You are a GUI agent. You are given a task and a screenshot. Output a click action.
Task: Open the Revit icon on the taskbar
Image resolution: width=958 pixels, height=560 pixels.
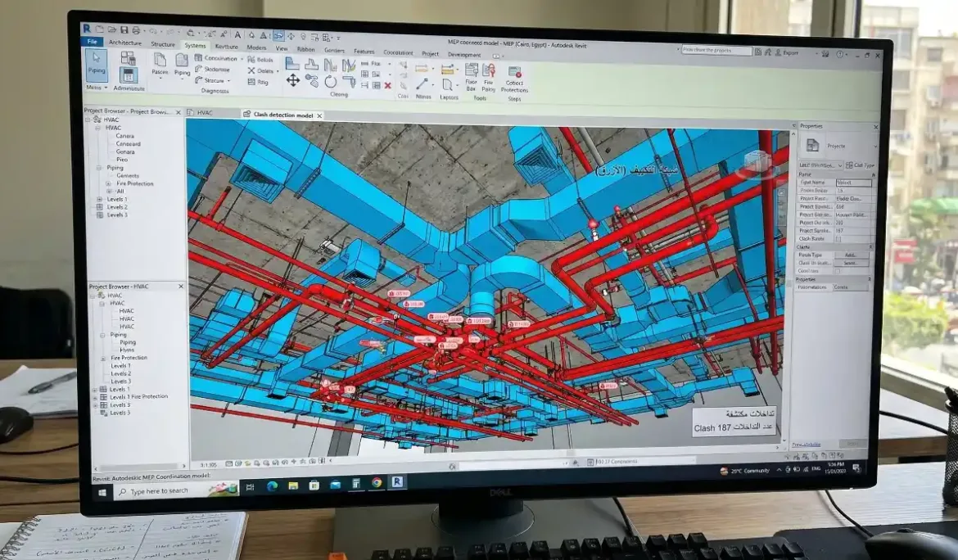click(397, 483)
